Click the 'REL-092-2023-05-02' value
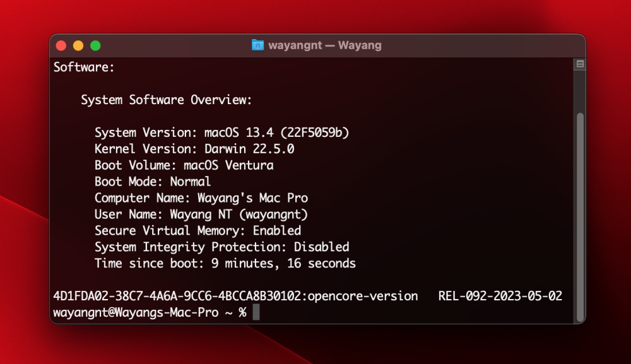Screen dimensions: 631x364 coord(500,296)
